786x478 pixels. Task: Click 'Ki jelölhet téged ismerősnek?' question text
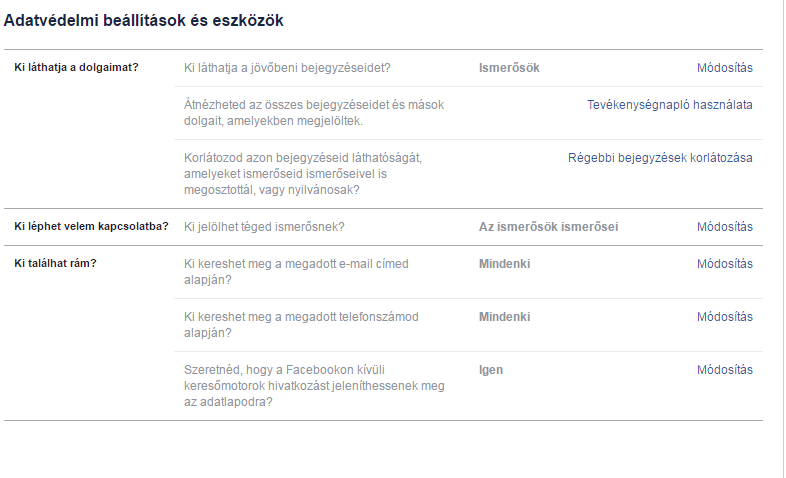(x=264, y=227)
